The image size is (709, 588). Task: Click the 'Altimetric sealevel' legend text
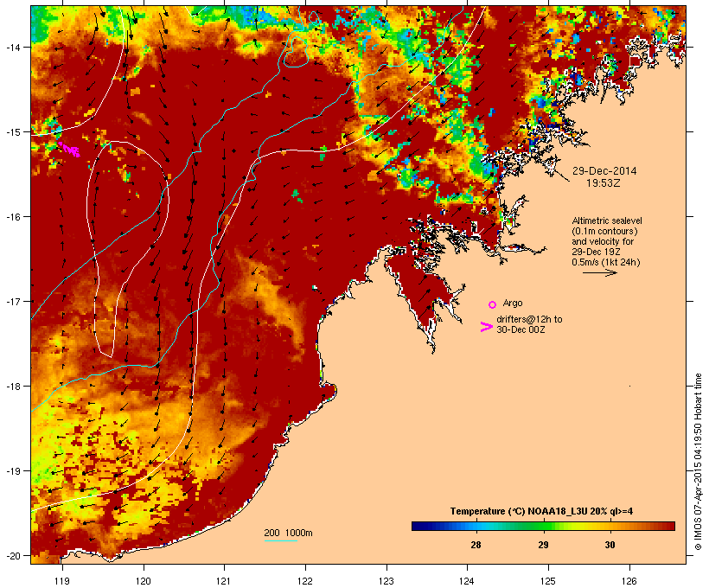[606, 220]
